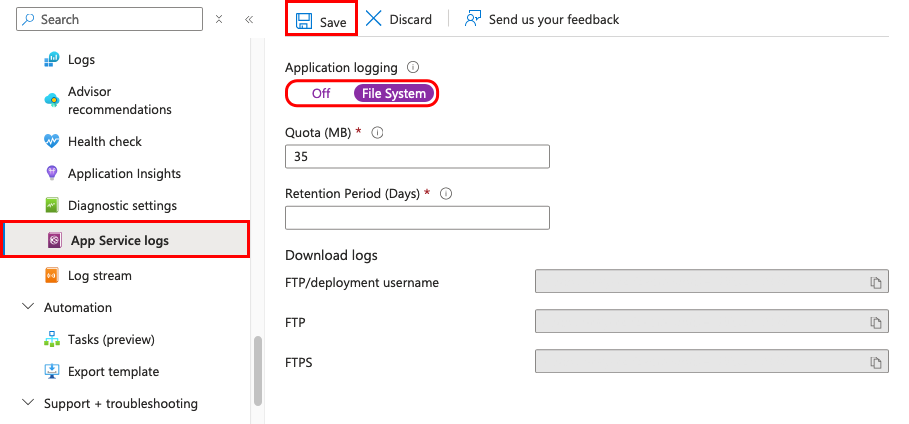Image resolution: width=909 pixels, height=424 pixels.
Task: Open Export template page
Action: pos(113,371)
